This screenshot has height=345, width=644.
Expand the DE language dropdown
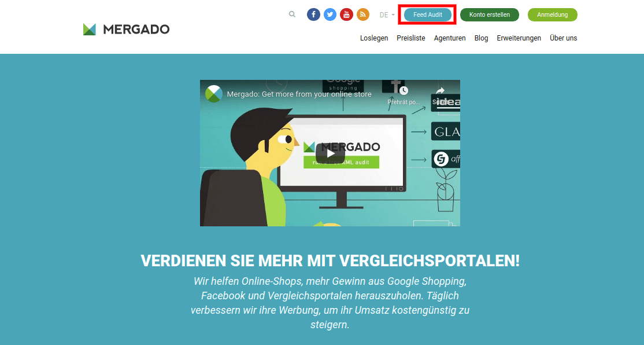[x=387, y=15]
